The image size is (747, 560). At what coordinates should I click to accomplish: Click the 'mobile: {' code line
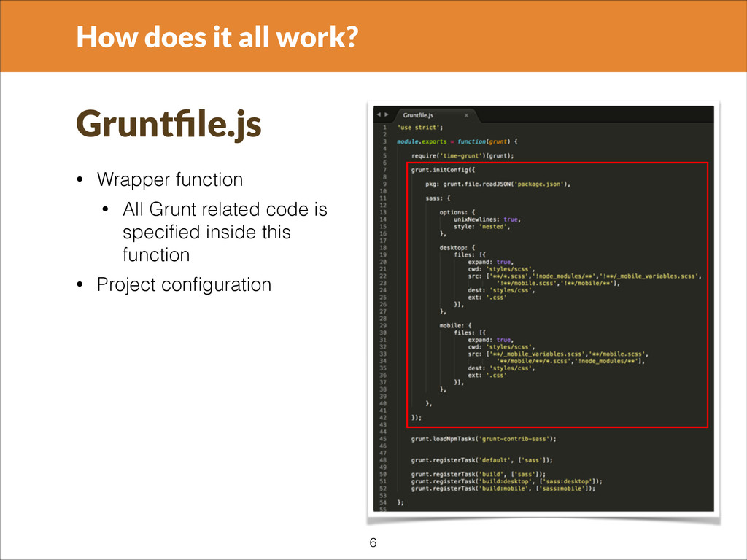[455, 326]
